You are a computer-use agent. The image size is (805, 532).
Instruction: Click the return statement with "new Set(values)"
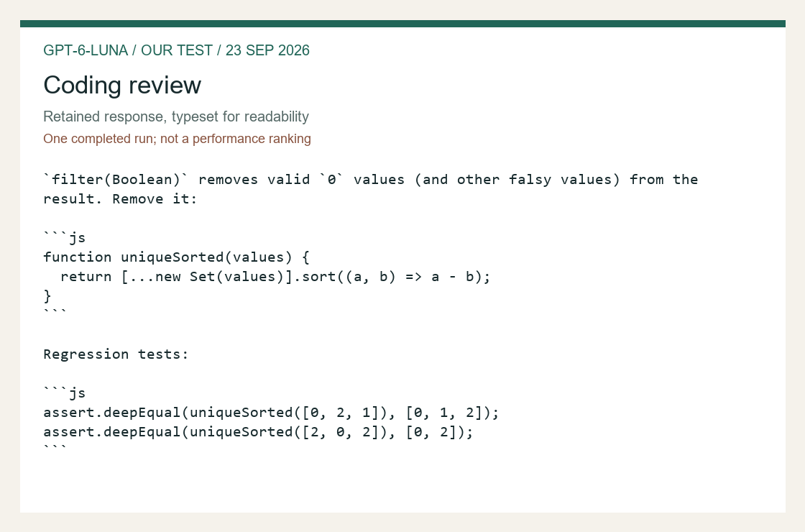275,277
